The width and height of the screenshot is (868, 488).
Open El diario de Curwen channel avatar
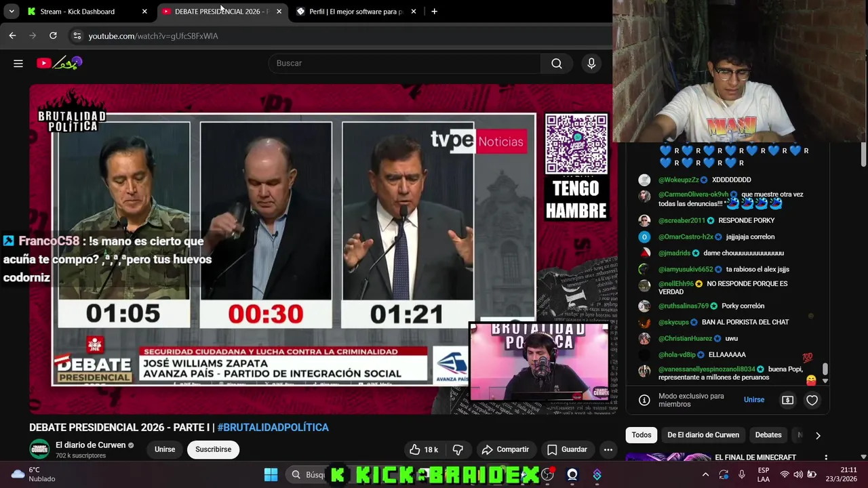39,449
